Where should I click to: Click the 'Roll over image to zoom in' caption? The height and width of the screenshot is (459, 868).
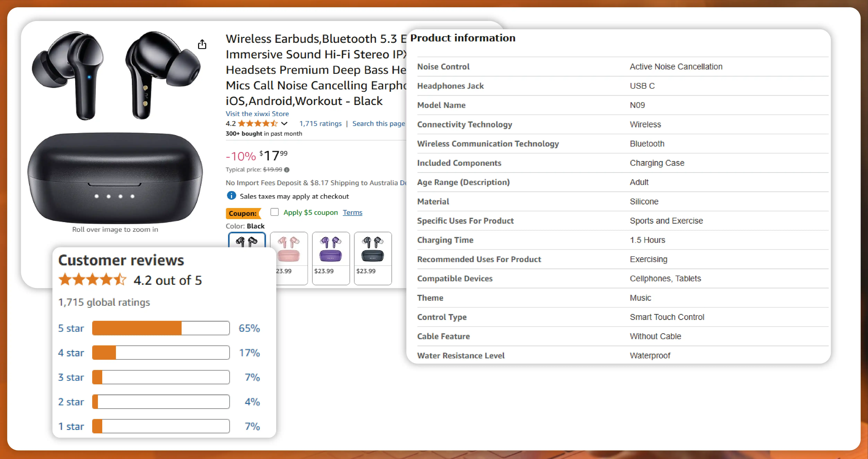(x=115, y=230)
